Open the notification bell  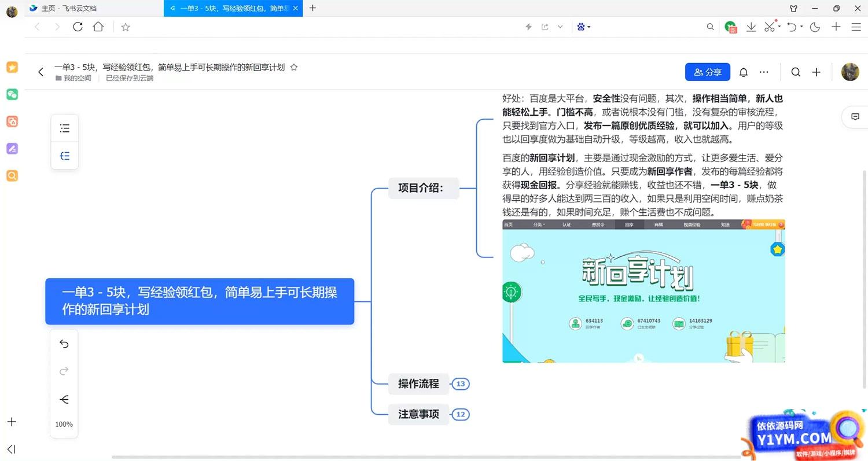pyautogui.click(x=744, y=72)
